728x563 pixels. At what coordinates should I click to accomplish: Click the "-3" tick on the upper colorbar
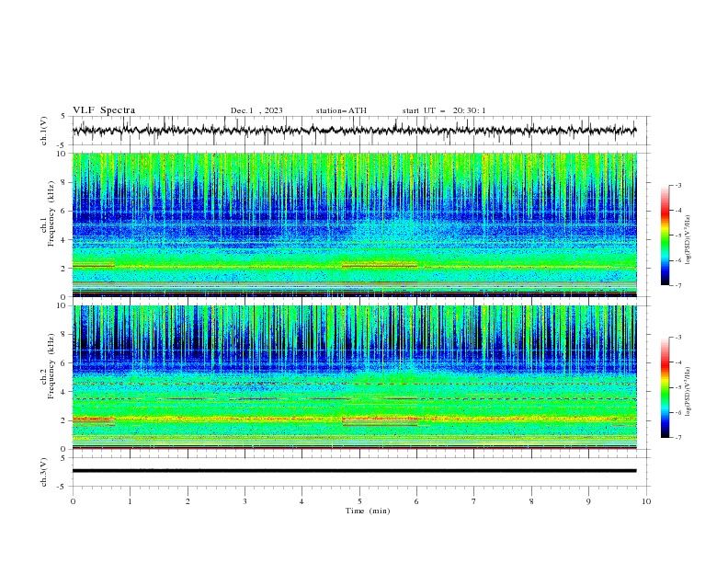point(677,185)
